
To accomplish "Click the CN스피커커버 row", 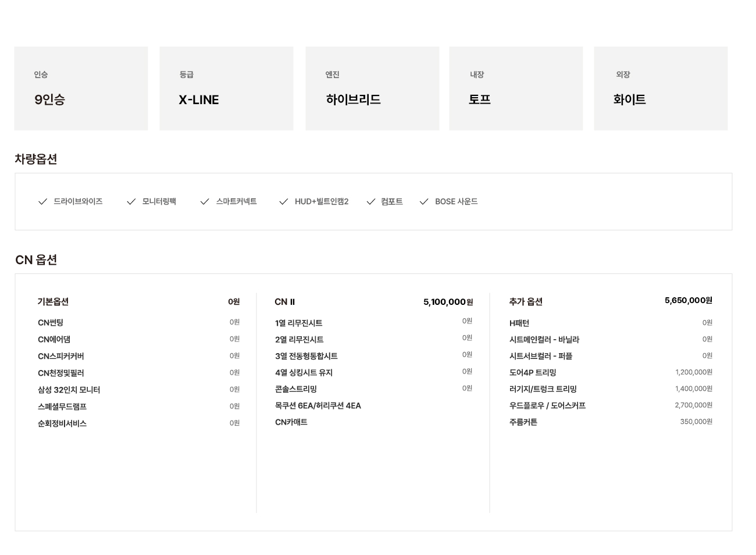I will tap(138, 356).
